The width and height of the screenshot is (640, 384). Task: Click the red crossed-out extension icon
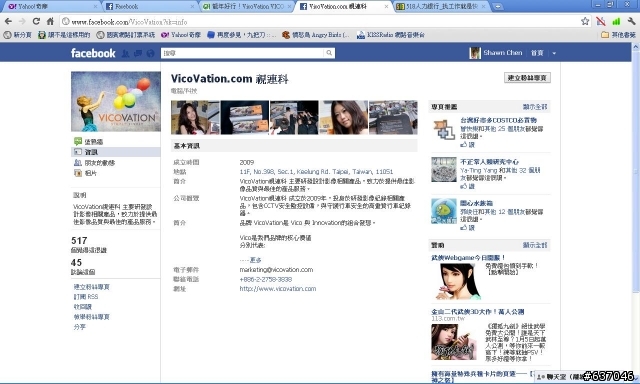coord(601,21)
